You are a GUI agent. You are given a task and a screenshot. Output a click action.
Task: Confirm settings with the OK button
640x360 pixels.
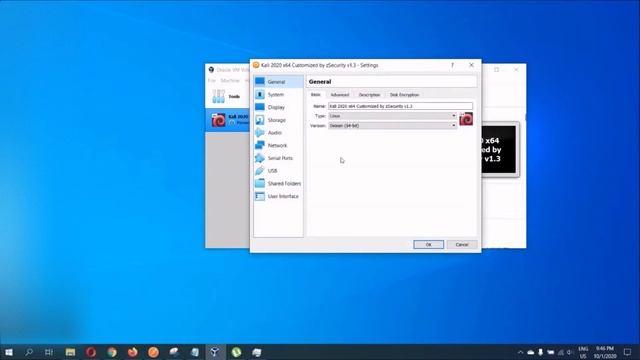[x=429, y=244]
